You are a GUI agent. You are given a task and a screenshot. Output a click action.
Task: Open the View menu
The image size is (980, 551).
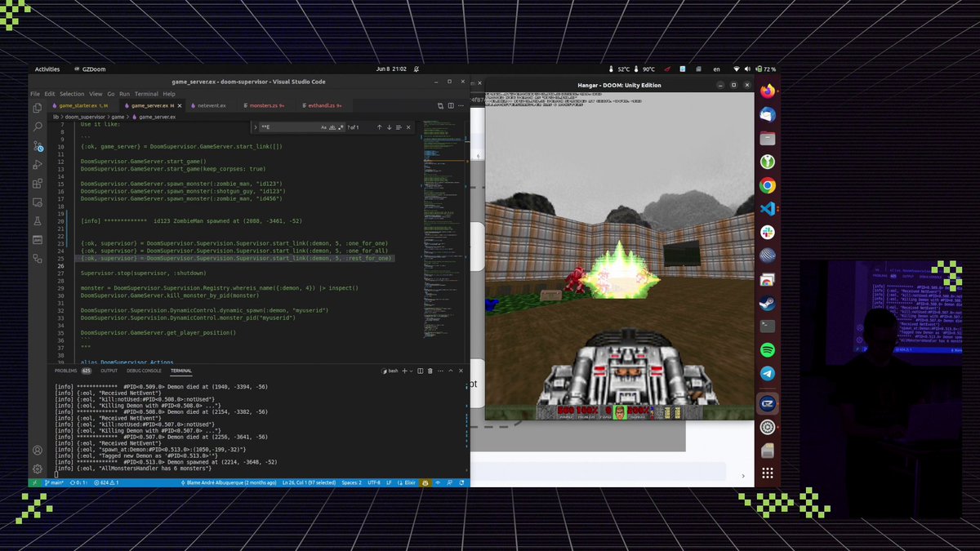pyautogui.click(x=96, y=94)
